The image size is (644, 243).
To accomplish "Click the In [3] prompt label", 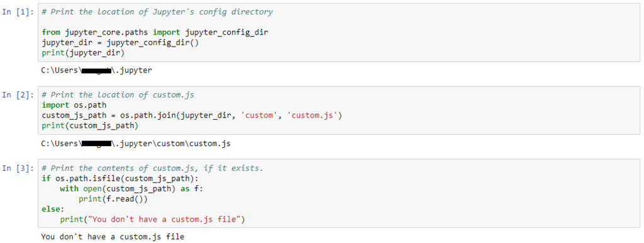I will point(18,168).
